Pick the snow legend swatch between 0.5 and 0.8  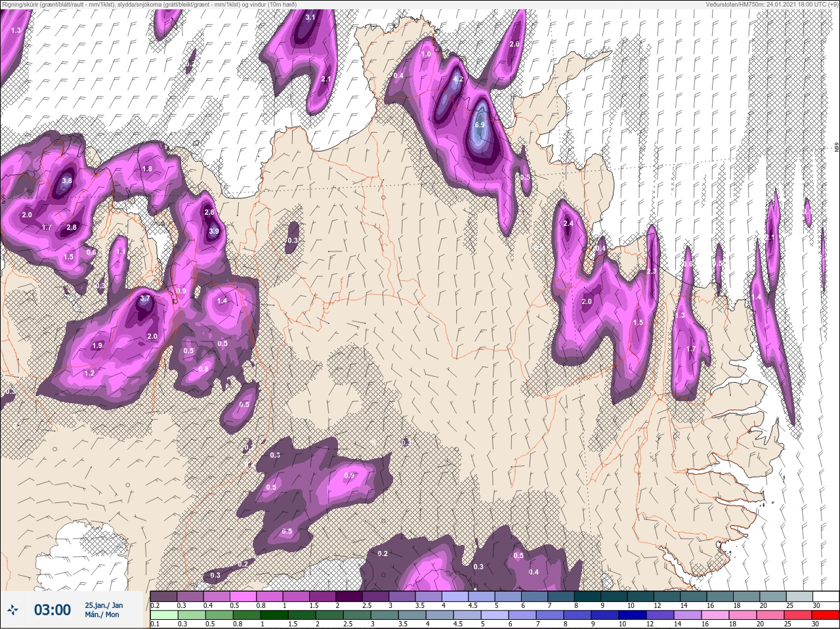pyautogui.click(x=243, y=596)
